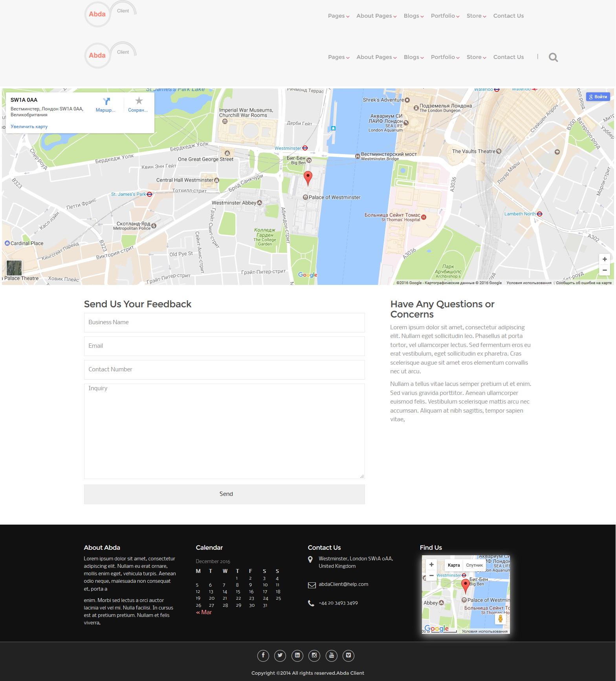Click the red location pin on large map

308,178
